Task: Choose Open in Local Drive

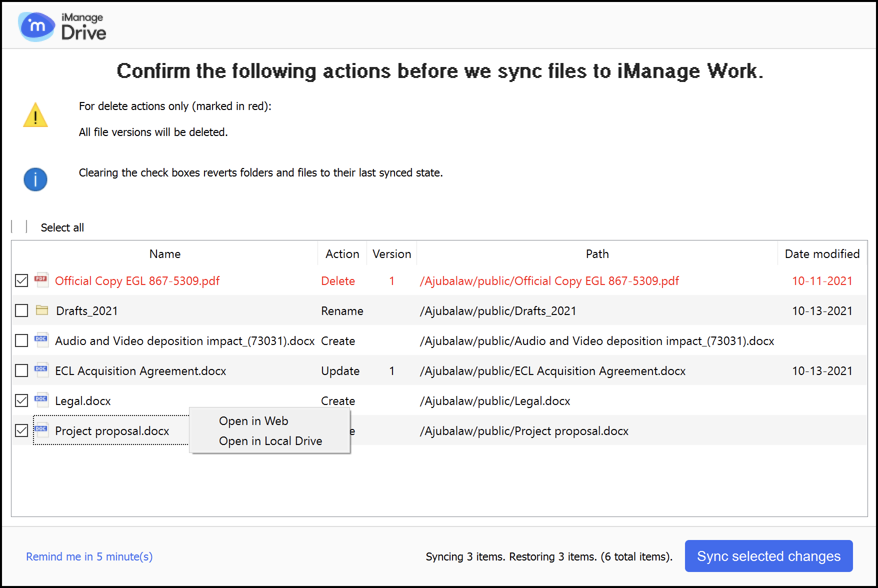Action: pos(270,441)
